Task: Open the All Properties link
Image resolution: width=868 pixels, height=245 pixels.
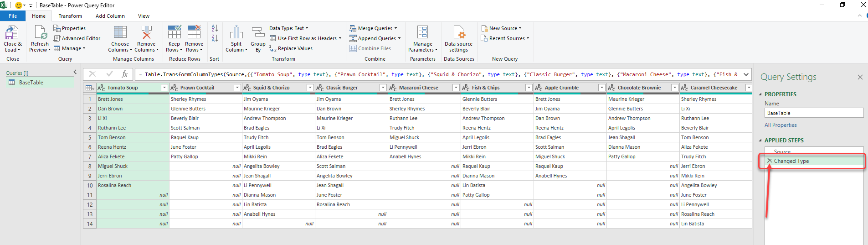Action: [x=781, y=125]
